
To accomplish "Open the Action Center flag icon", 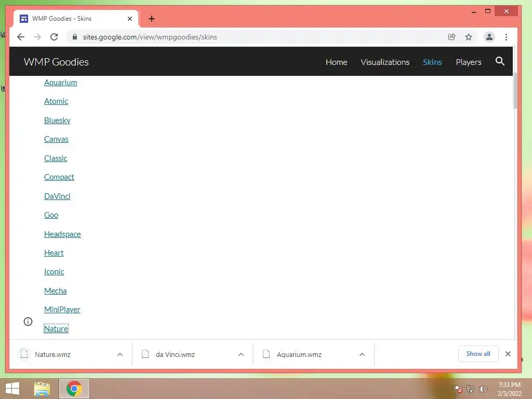I will [x=458, y=389].
